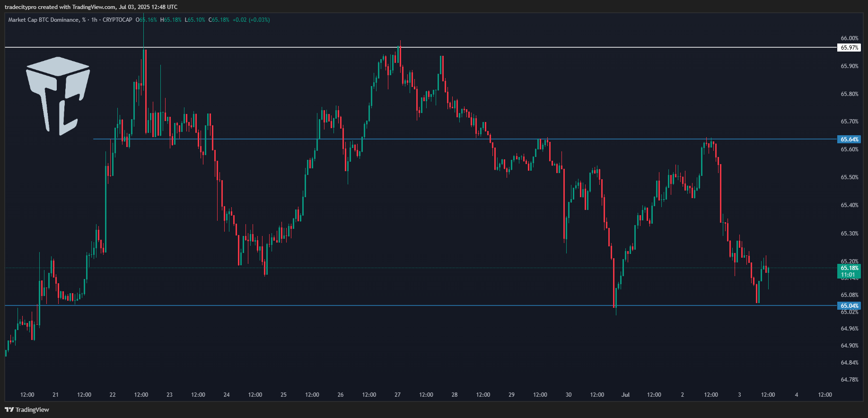
Task: Click the green 65.18% current price label
Action: pos(849,268)
